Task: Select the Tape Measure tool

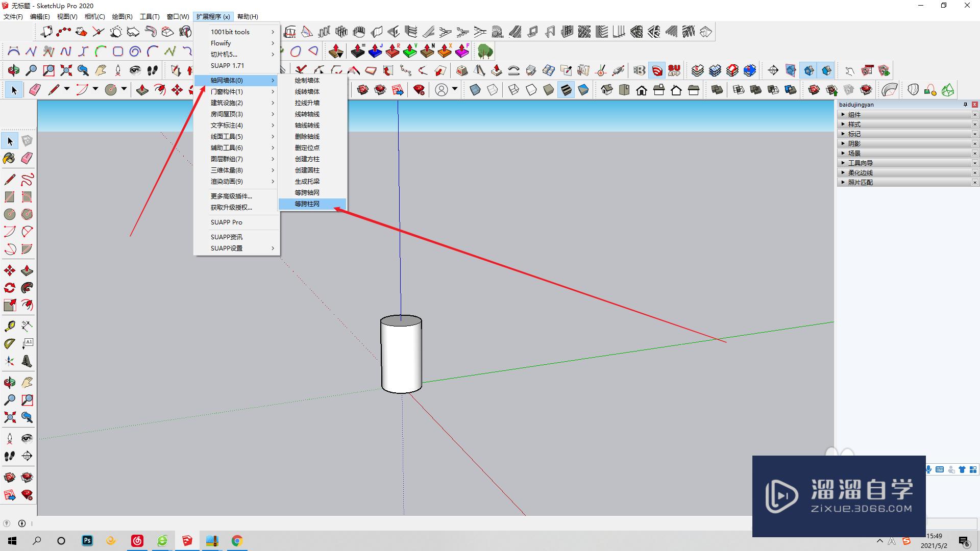Action: point(9,326)
